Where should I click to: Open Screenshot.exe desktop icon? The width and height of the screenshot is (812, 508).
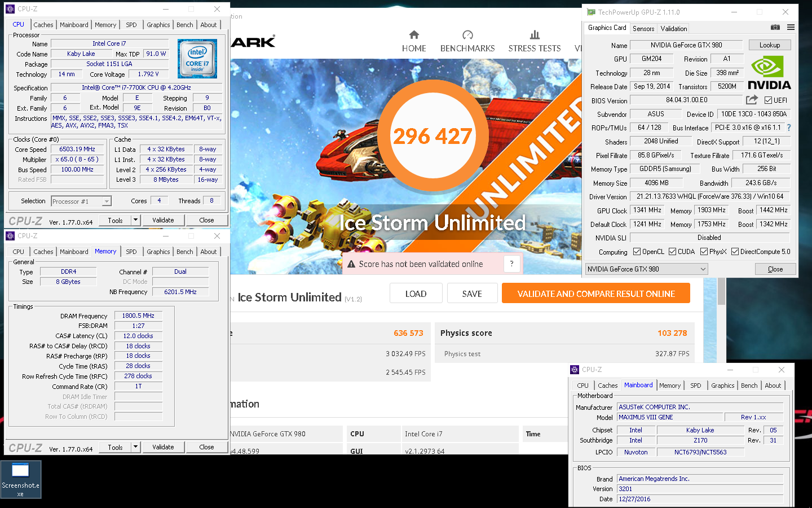click(21, 479)
